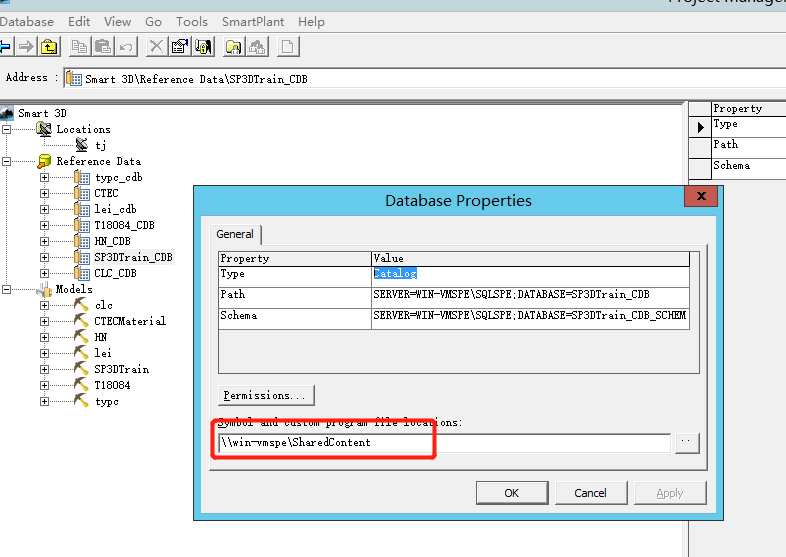Click the Permissions... button
The width and height of the screenshot is (786, 557).
[266, 395]
